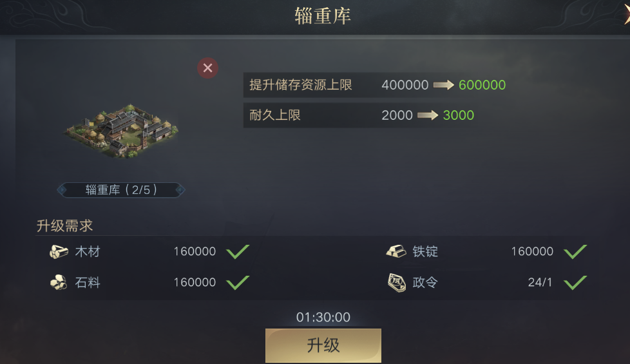Click the warehouse building thumbnail image
630x364 pixels.
tap(121, 131)
